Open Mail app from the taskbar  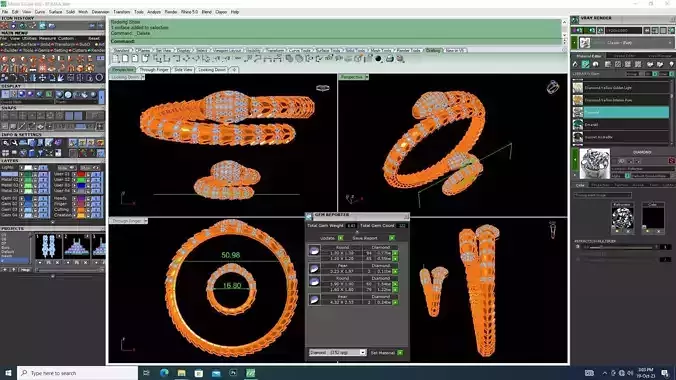[x=216, y=373]
